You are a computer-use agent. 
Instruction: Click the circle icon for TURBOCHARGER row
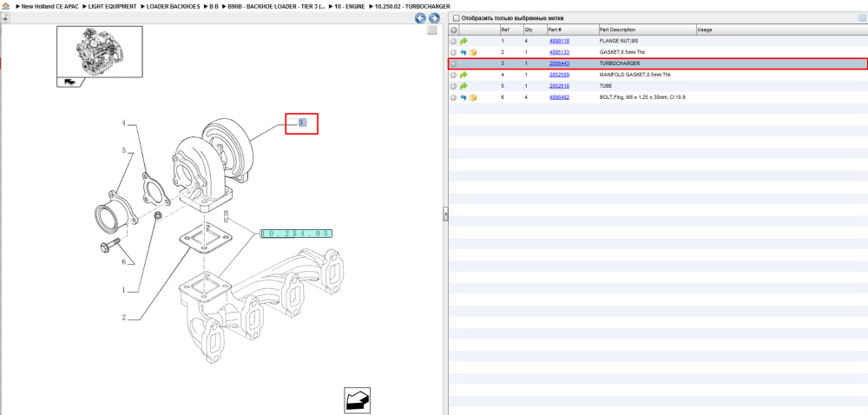(x=453, y=63)
